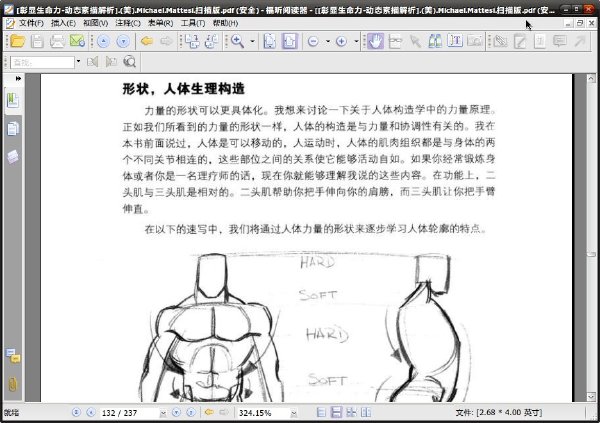Click the previous page button in status bar

pos(91,412)
